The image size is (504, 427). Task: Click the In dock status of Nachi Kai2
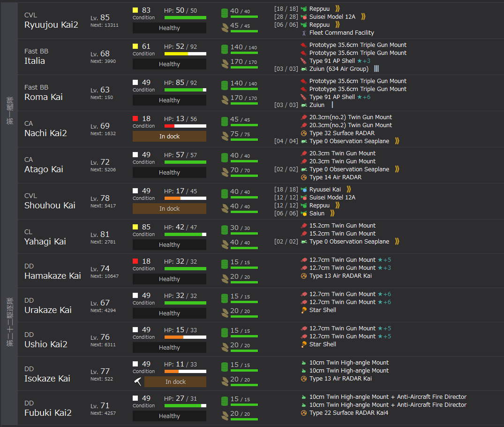pyautogui.click(x=169, y=137)
